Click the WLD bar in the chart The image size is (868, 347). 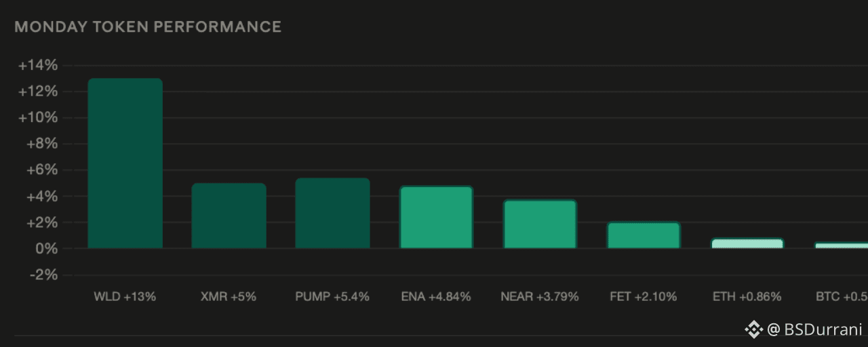coord(125,163)
